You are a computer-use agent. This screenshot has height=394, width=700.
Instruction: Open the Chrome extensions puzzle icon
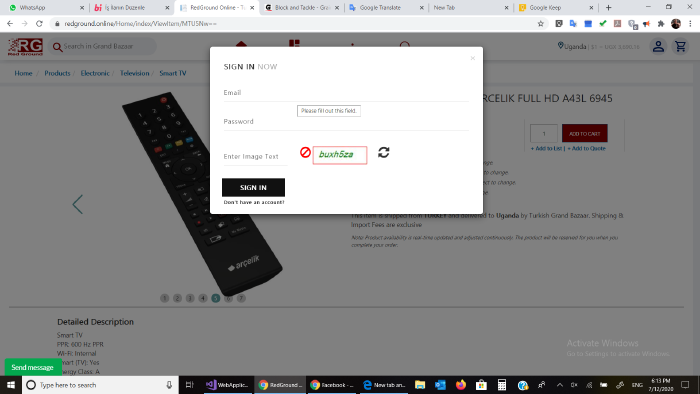click(x=661, y=24)
